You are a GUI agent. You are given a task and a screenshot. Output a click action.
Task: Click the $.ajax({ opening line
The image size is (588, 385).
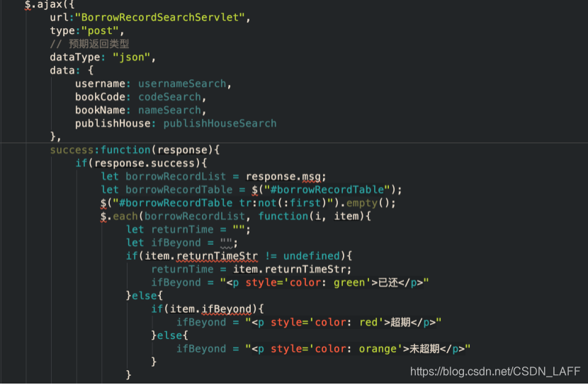50,4
